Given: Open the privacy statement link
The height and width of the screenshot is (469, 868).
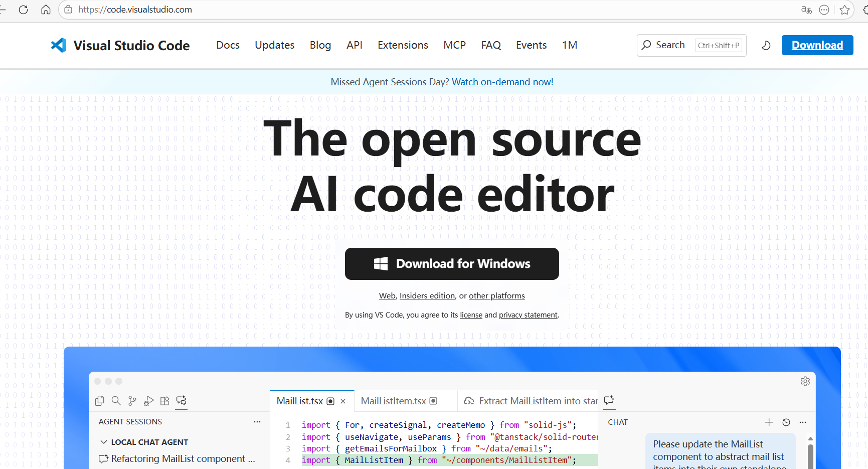Looking at the screenshot, I should pos(528,315).
